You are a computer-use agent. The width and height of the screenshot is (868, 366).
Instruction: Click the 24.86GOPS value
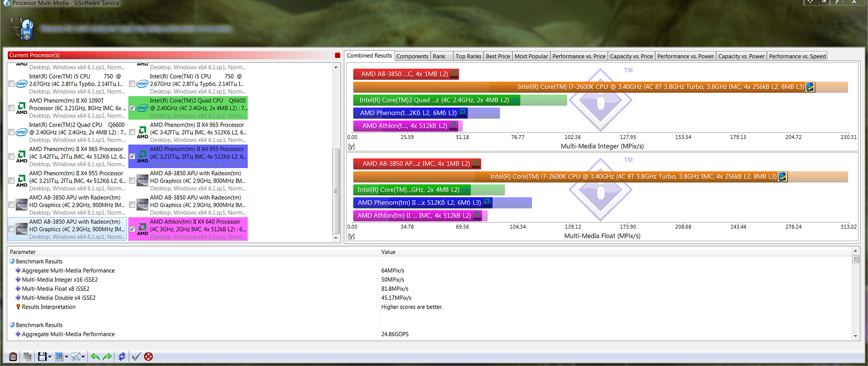point(395,334)
